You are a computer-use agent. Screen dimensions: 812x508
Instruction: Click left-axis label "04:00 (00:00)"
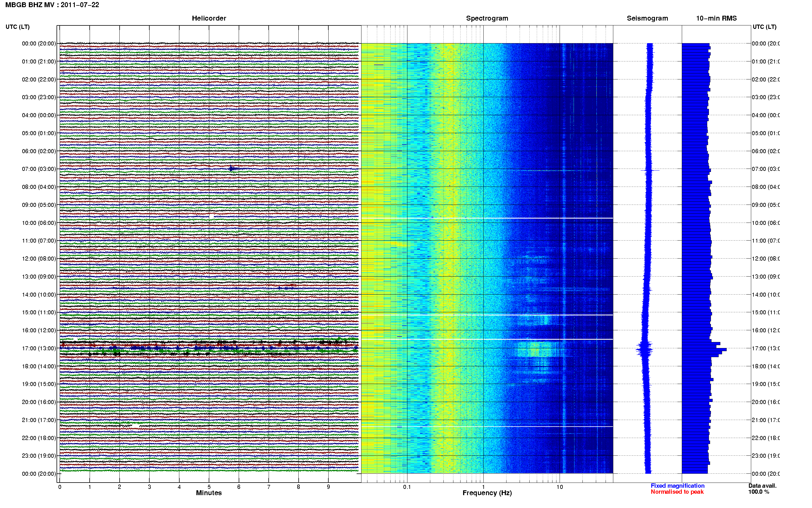(x=39, y=115)
